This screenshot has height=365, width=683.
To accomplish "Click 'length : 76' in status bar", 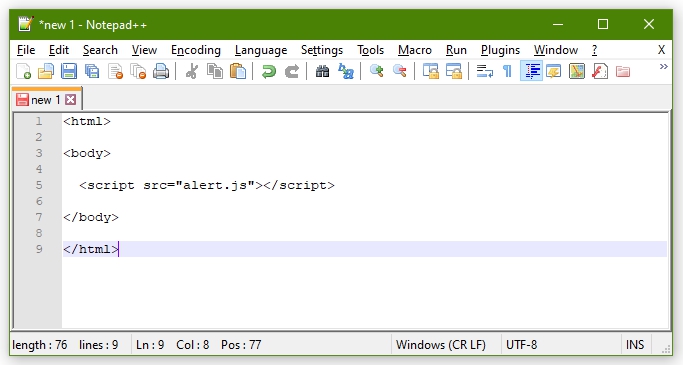I will pos(40,345).
